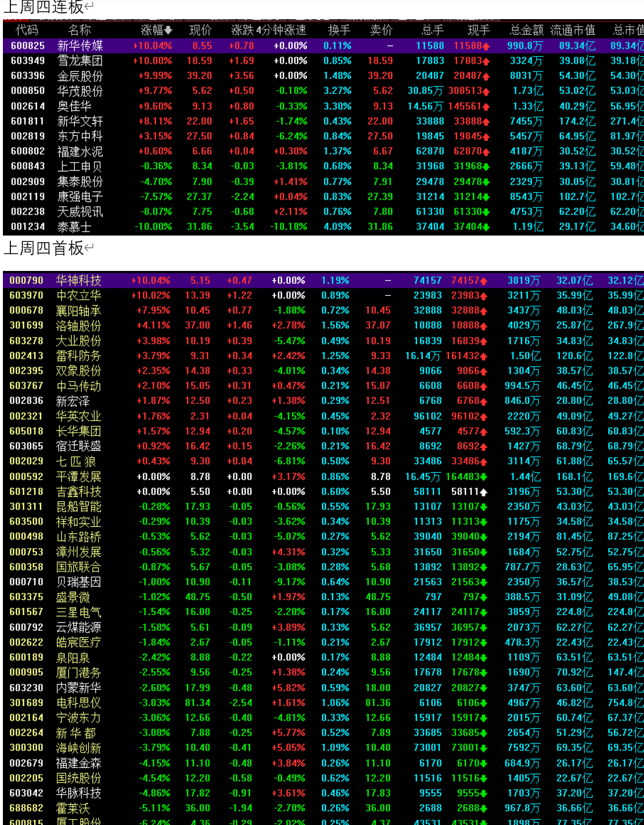Click stock code 603767
Image resolution: width=644 pixels, height=825 pixels.
tap(26, 386)
